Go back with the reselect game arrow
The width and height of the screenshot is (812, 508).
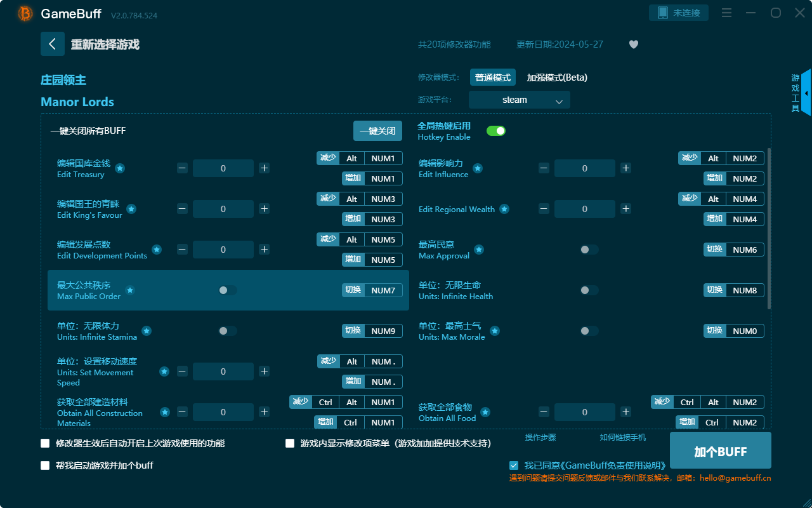pyautogui.click(x=53, y=44)
